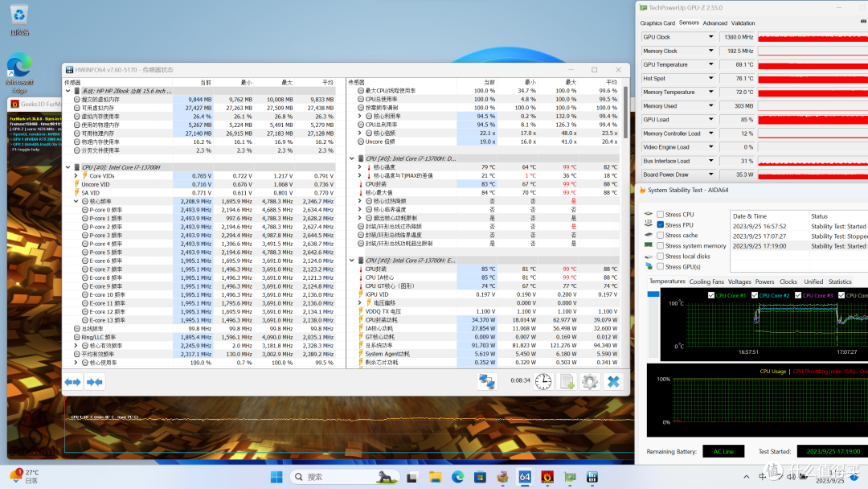
Task: Open AIDA64 Clocks tab
Action: click(x=788, y=281)
